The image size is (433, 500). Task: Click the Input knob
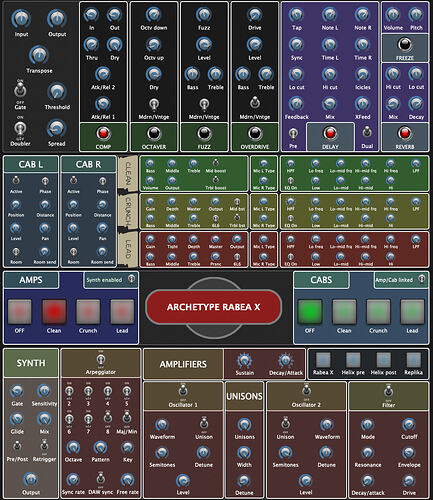[x=21, y=19]
